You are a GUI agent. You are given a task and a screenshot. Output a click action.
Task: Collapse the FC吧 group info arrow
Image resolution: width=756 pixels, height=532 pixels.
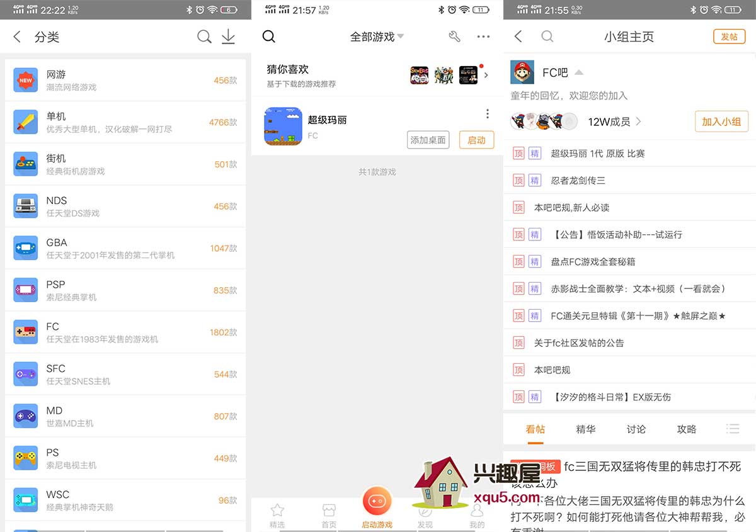578,72
